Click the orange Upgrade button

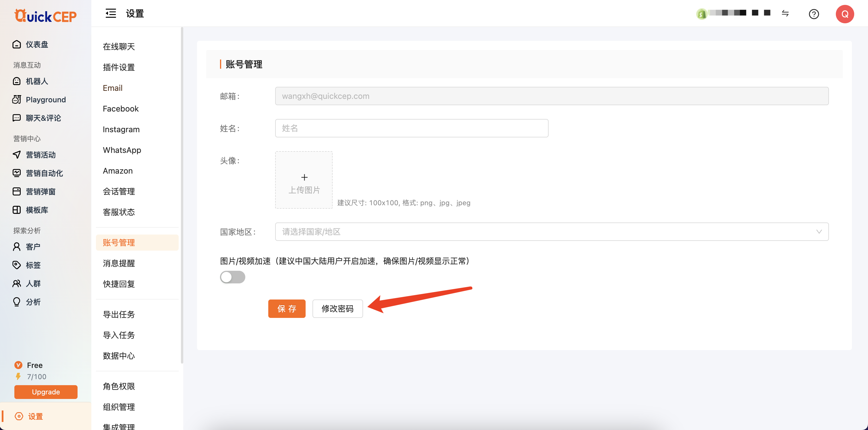coord(46,392)
